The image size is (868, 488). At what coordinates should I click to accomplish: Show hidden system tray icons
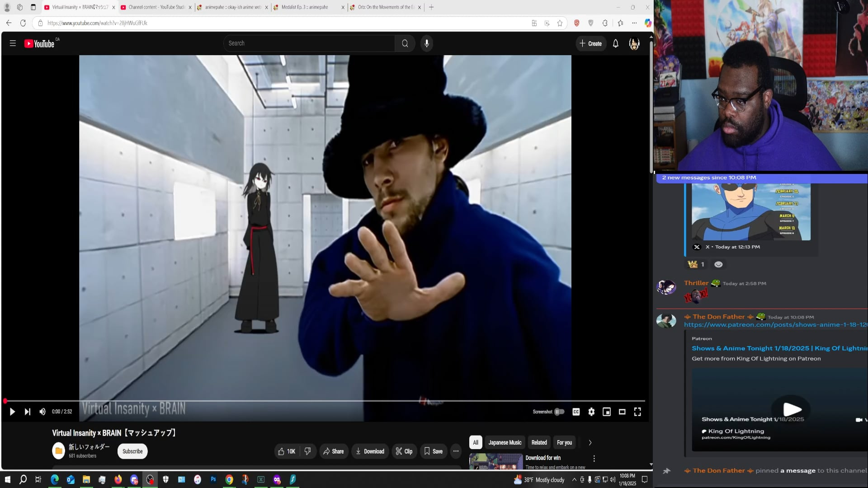pyautogui.click(x=574, y=480)
